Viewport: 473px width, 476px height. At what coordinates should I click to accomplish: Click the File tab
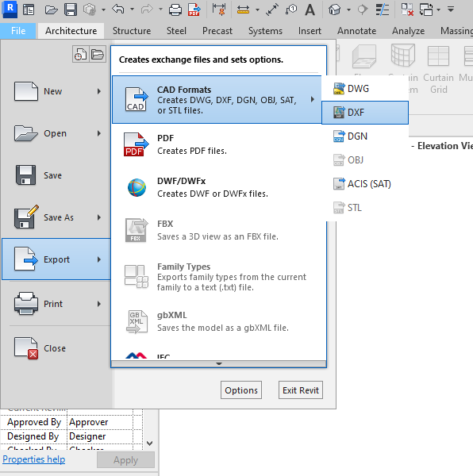18,31
